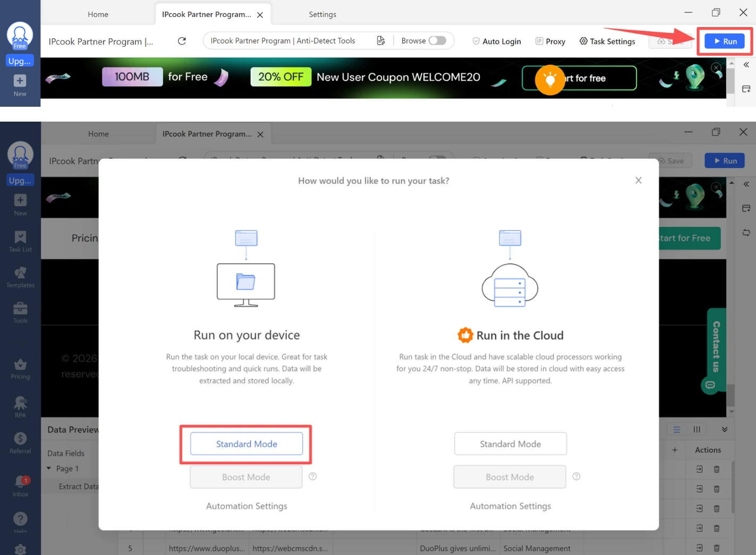The image size is (756, 555).
Task: Expand the Page 1 tree item
Action: [49, 468]
